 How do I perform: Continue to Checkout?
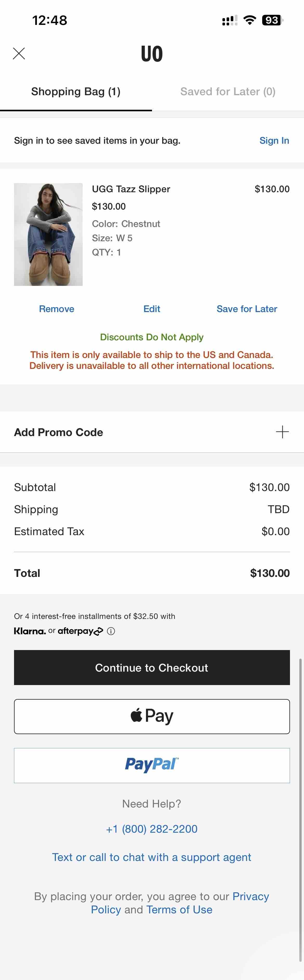152,667
